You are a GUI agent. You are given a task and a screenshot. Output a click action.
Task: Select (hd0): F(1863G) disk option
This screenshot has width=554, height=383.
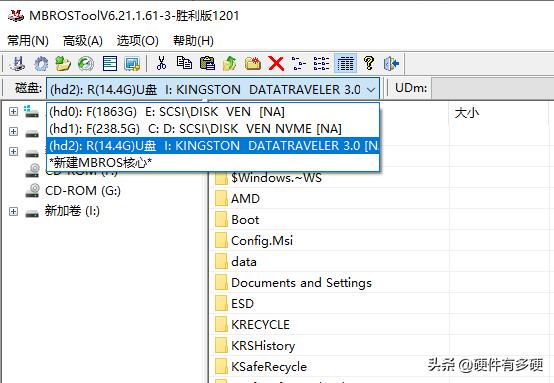click(213, 112)
